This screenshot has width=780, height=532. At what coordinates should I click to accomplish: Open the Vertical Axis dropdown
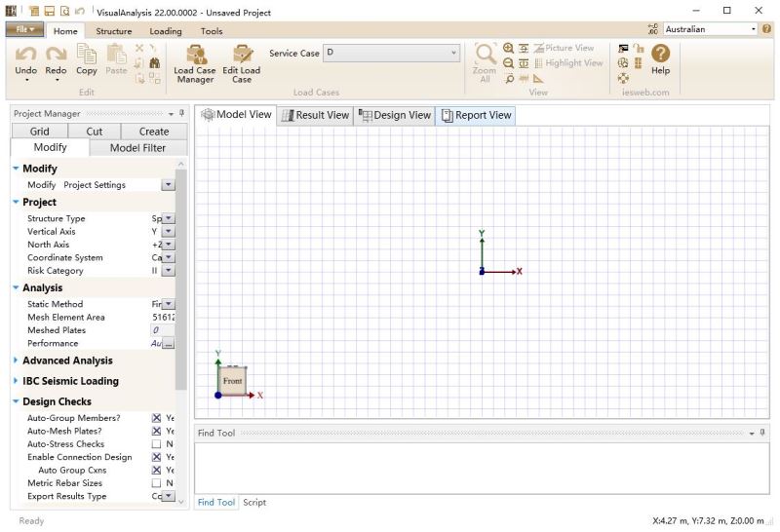(x=168, y=231)
